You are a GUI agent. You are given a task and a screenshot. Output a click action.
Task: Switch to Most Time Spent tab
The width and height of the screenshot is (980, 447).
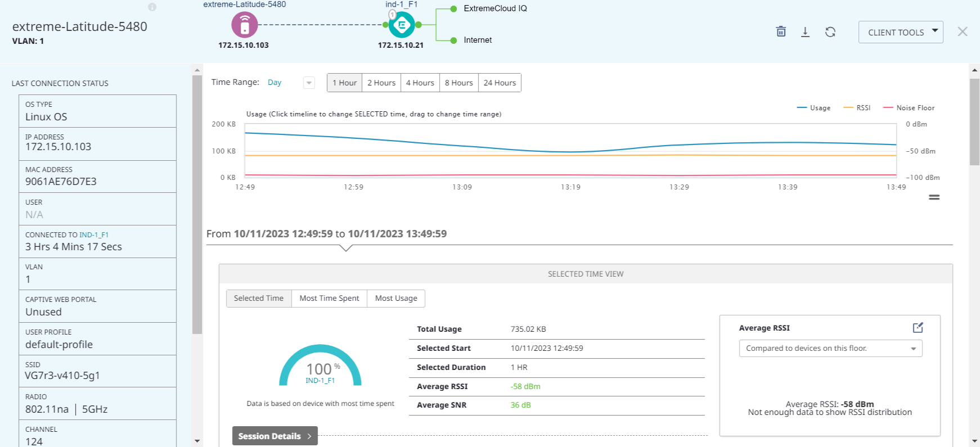[329, 299]
